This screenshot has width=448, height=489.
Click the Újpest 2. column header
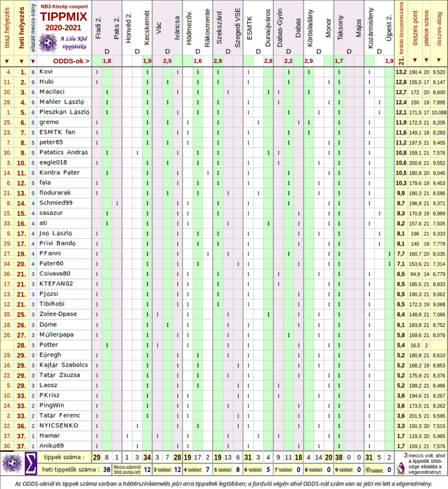pyautogui.click(x=388, y=28)
